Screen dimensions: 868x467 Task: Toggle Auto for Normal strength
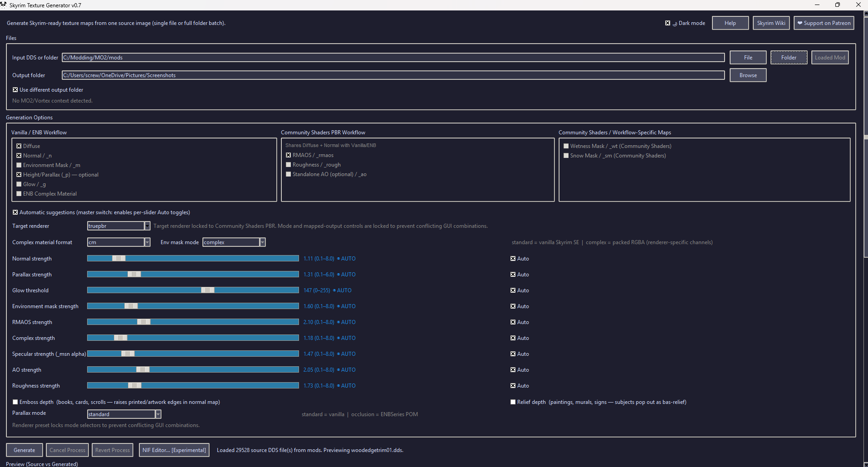click(513, 259)
